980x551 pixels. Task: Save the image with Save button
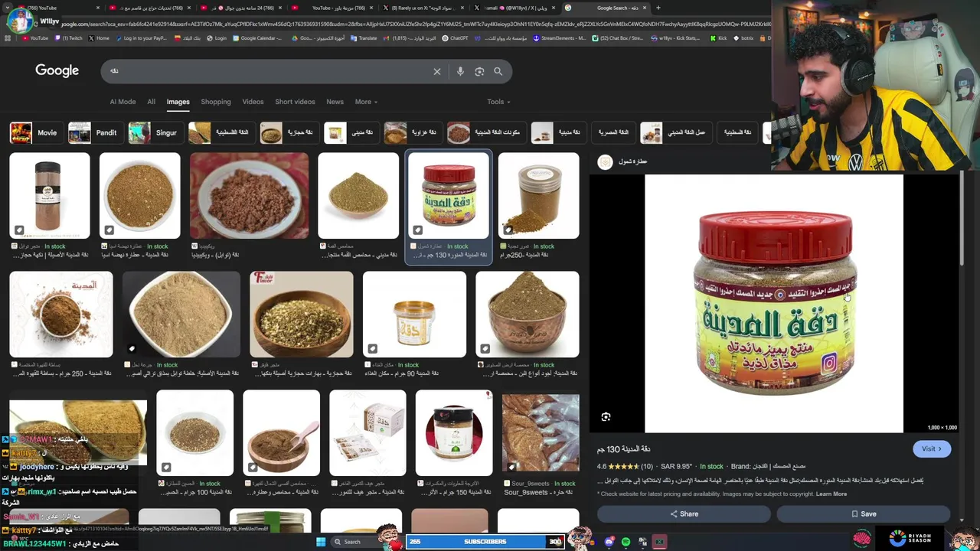[x=864, y=514]
